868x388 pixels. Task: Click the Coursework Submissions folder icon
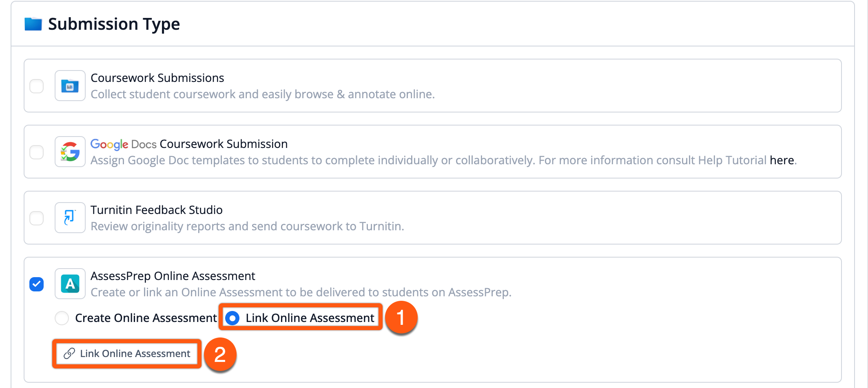point(70,86)
